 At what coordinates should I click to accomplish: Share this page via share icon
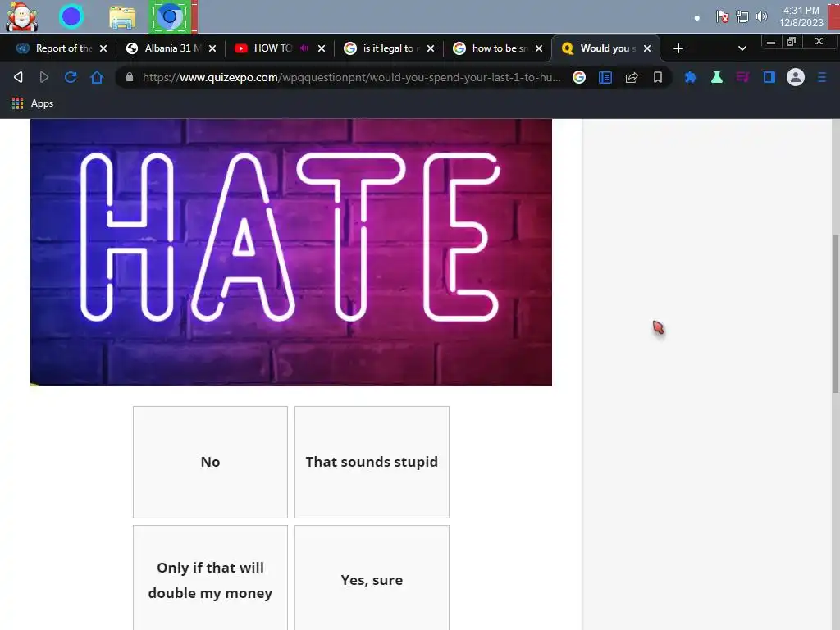(632, 77)
